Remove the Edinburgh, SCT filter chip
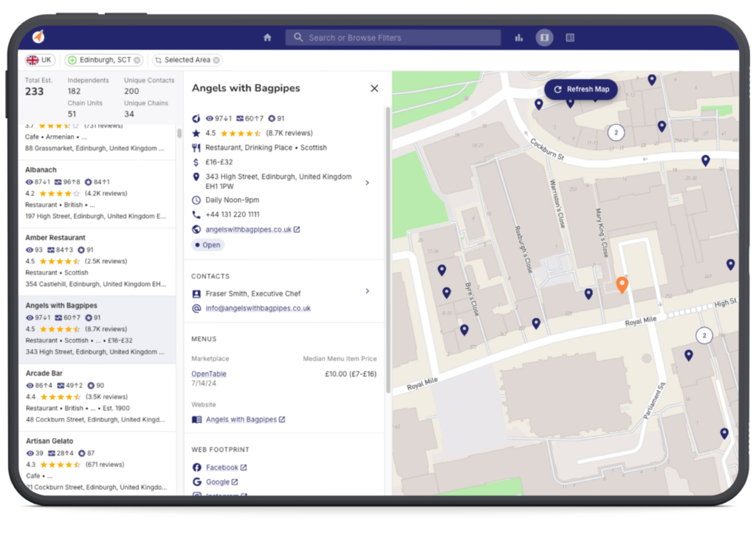Screen dimensions: 756x534 click(x=138, y=61)
